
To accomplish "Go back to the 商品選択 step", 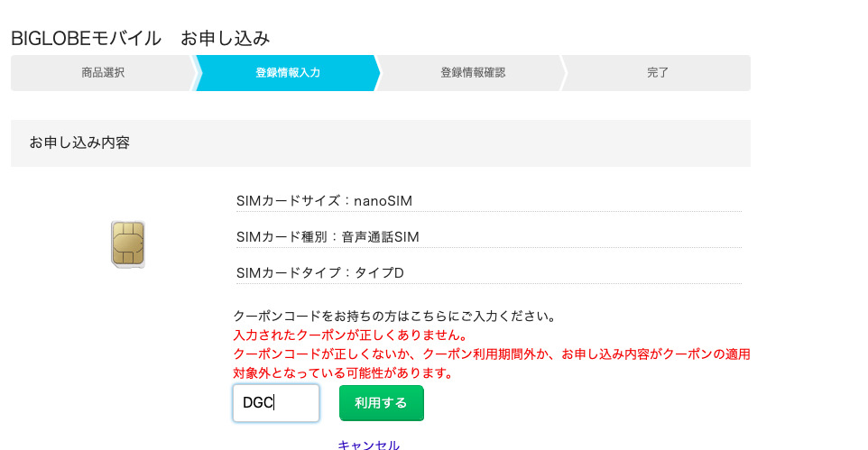I will (x=103, y=73).
